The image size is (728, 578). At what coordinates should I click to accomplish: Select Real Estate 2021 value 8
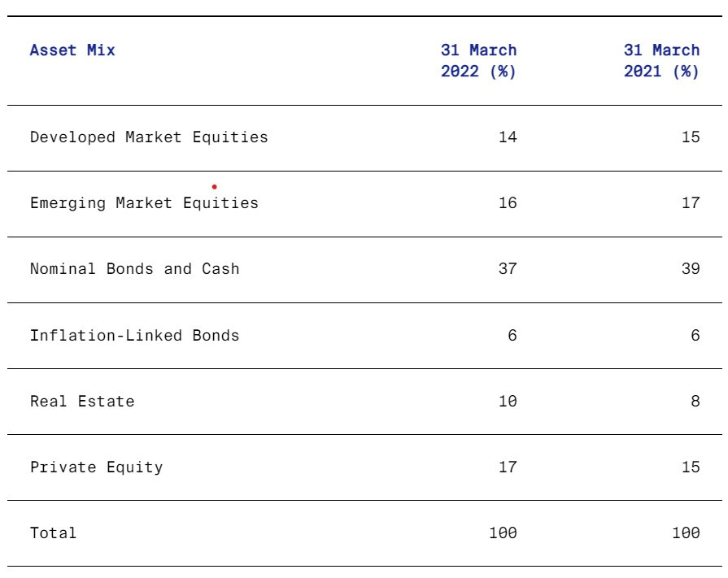pyautogui.click(x=695, y=401)
